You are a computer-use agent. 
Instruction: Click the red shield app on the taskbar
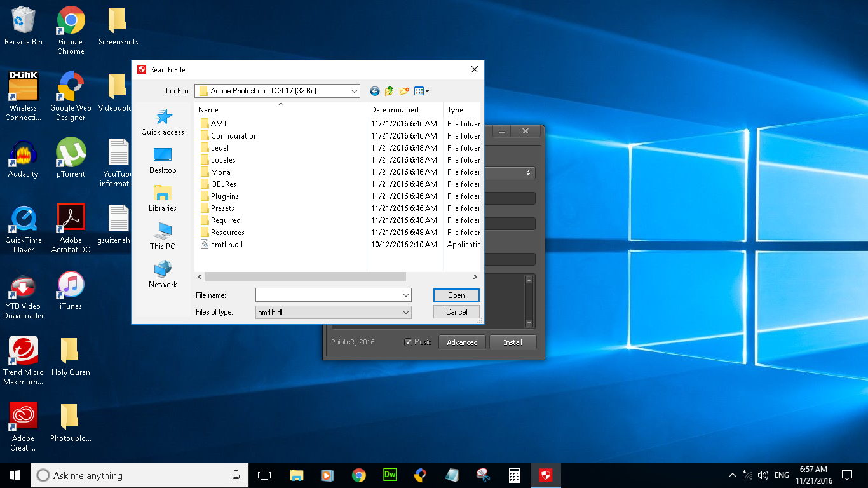tap(545, 475)
